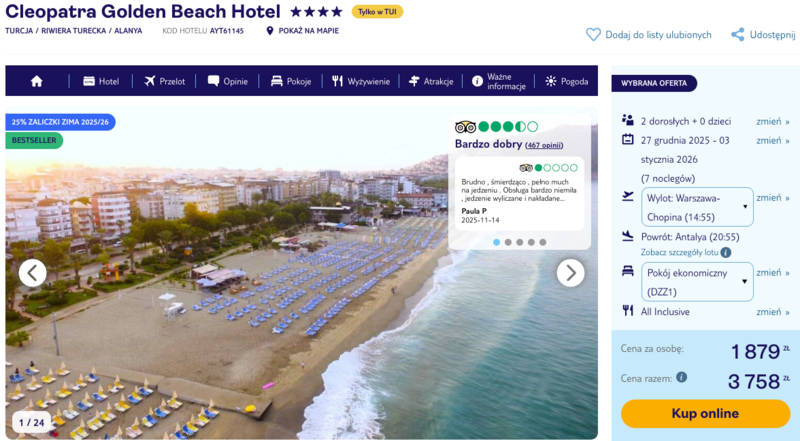The image size is (800, 441).
Task: Select the second review carousel dot
Action: point(508,242)
